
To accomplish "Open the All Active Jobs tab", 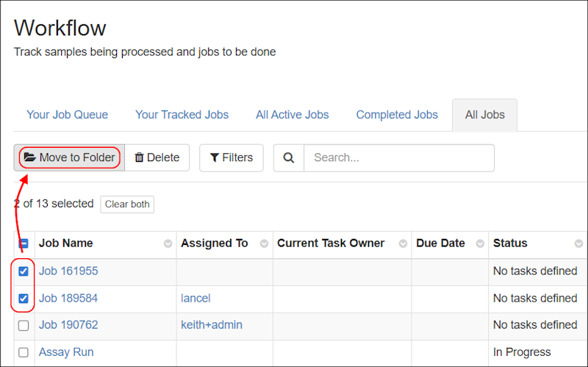I will 293,115.
